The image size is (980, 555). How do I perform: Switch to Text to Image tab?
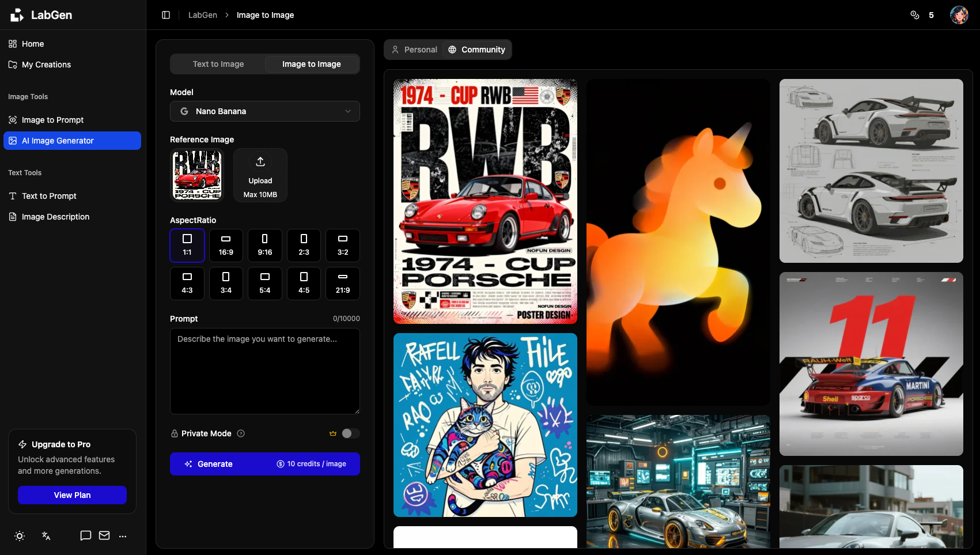[218, 64]
